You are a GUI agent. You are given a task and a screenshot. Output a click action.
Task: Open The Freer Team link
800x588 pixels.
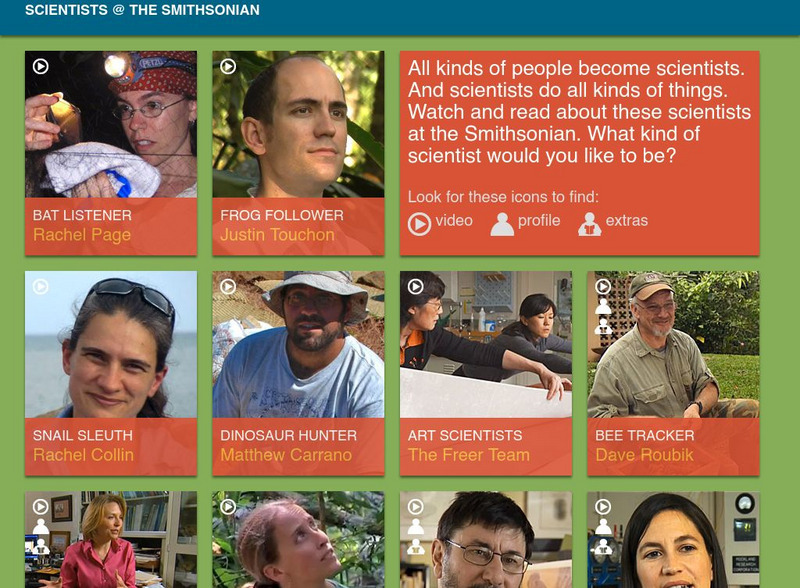tap(469, 455)
